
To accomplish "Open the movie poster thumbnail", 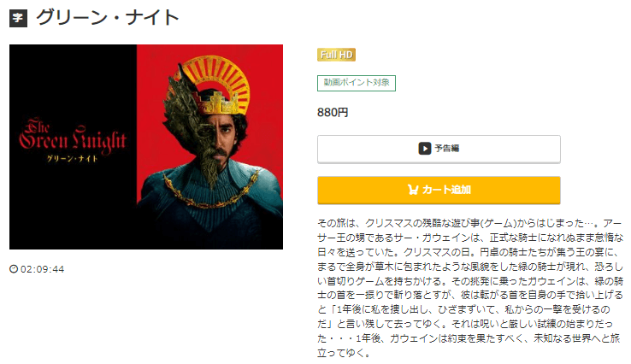I will (146, 147).
